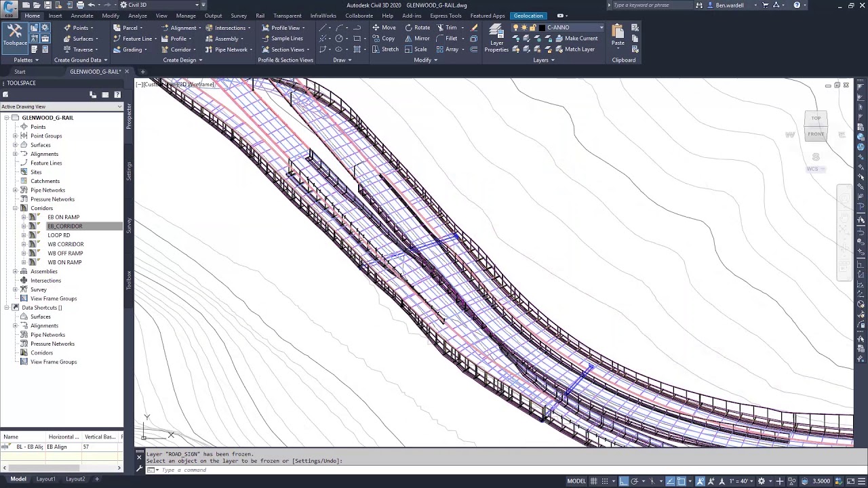
Task: Open the Layer Properties manager
Action: (496, 38)
